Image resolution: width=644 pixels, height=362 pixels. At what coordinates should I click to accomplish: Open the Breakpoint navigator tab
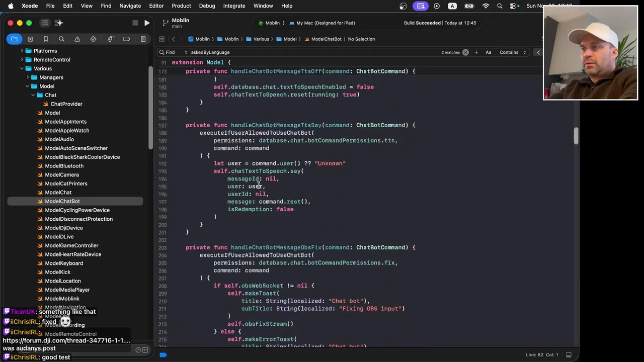(x=126, y=39)
